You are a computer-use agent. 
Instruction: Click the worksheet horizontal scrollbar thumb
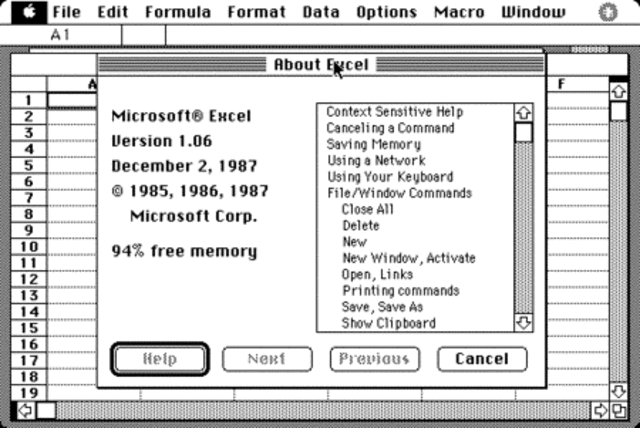point(46,410)
